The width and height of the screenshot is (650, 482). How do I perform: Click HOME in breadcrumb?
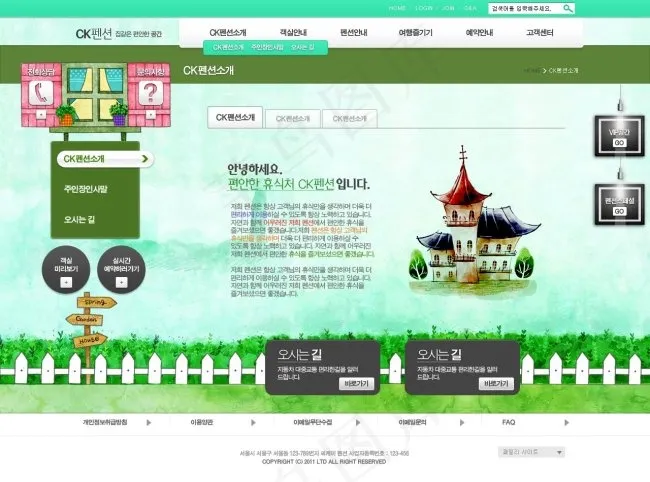[x=532, y=71]
